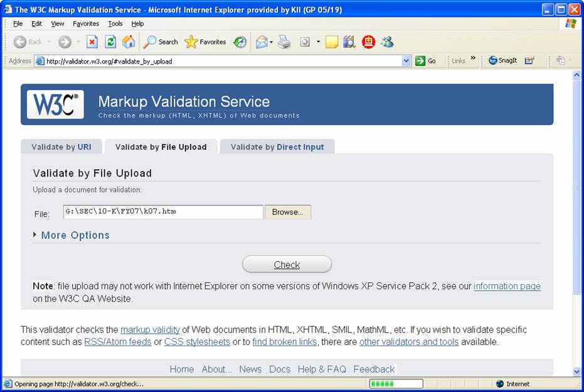Open the Forward button history dropdown arrow
Image resolution: width=584 pixels, height=392 pixels.
(x=78, y=41)
